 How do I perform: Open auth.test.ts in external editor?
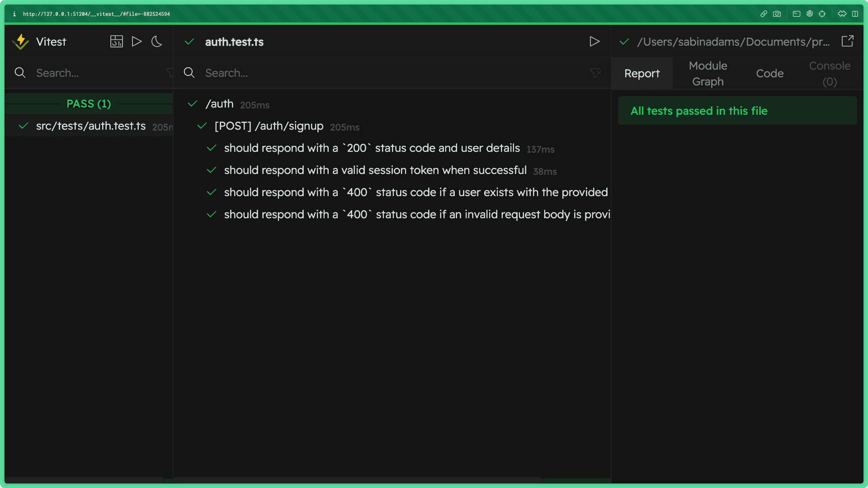coord(848,41)
